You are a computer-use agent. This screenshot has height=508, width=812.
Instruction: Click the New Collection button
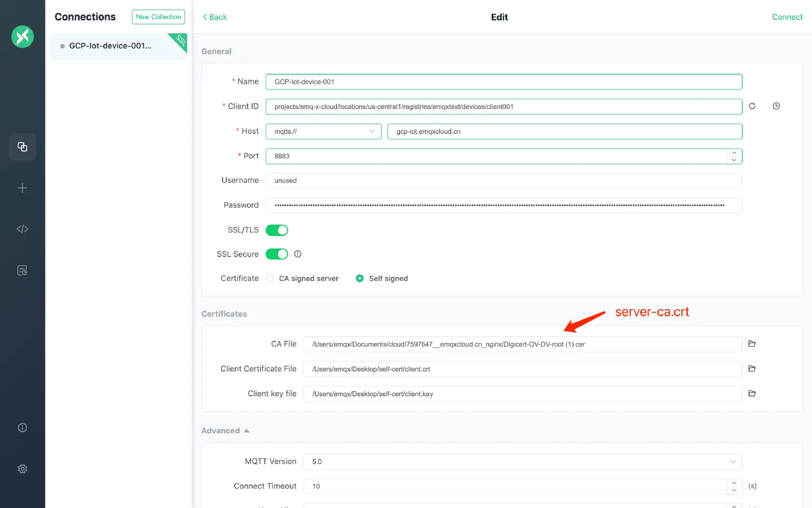pos(158,17)
